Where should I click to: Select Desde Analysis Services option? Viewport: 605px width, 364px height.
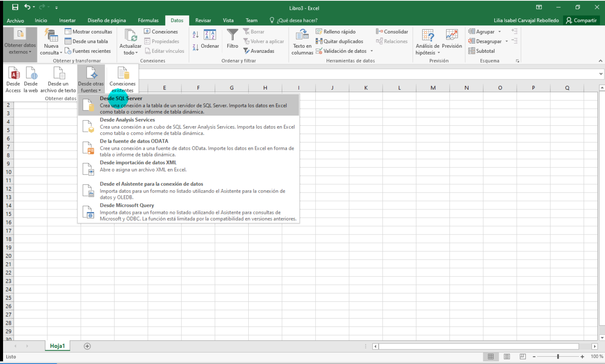(189, 126)
